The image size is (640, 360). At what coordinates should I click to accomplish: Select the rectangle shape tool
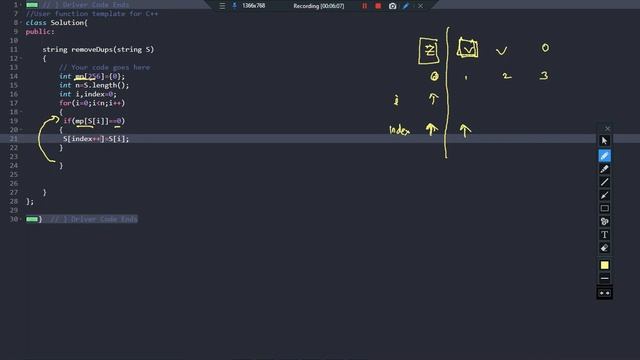coord(604,208)
